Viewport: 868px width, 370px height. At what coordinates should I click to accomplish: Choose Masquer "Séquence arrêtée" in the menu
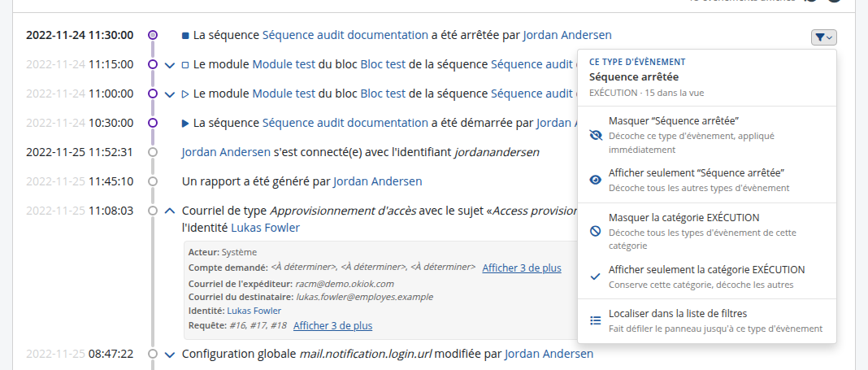(707, 135)
